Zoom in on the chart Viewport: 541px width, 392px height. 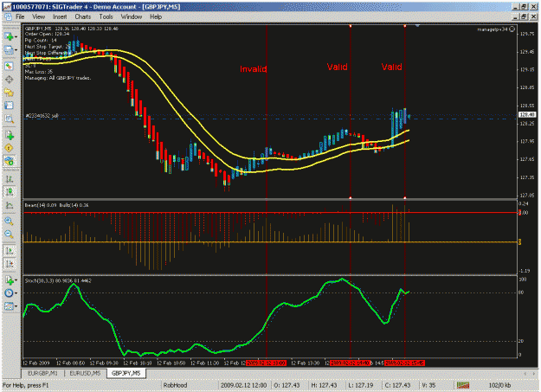click(9, 222)
